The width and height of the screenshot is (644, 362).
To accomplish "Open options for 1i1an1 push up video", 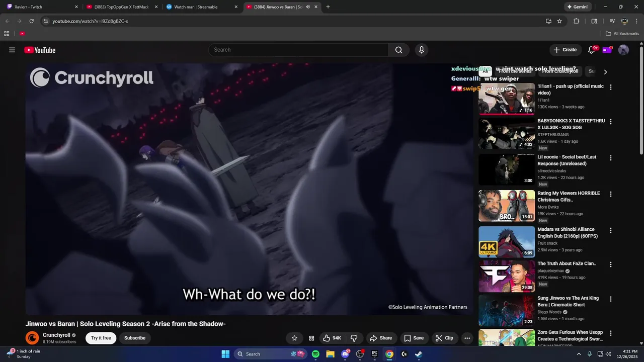I will (611, 87).
